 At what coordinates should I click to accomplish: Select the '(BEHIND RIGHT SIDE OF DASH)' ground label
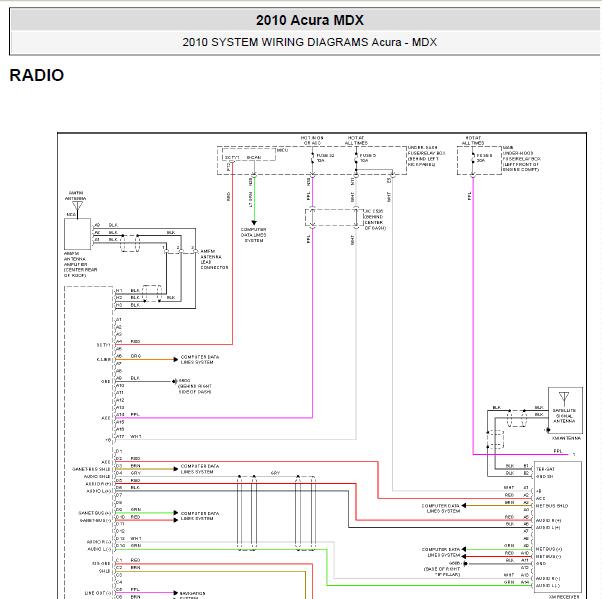click(195, 389)
